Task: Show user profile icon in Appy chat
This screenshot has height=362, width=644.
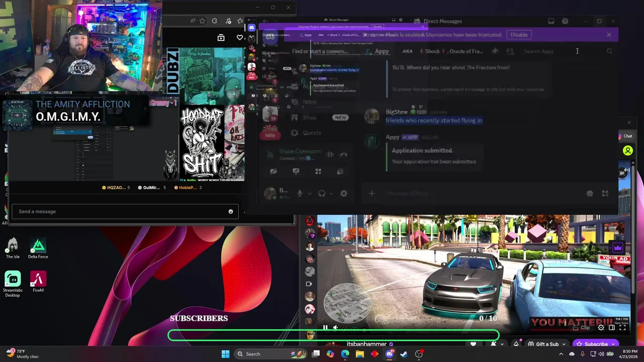Action: [x=510, y=51]
